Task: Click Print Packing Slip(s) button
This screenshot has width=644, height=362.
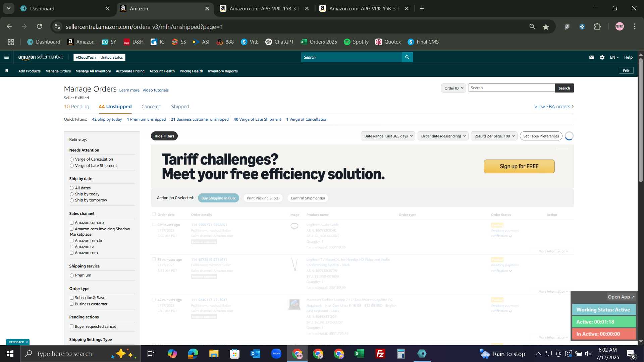Action: point(263,198)
